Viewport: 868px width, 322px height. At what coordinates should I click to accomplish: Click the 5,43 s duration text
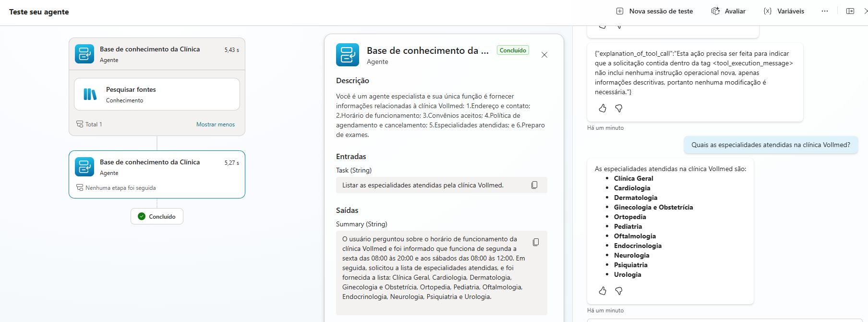click(x=231, y=50)
